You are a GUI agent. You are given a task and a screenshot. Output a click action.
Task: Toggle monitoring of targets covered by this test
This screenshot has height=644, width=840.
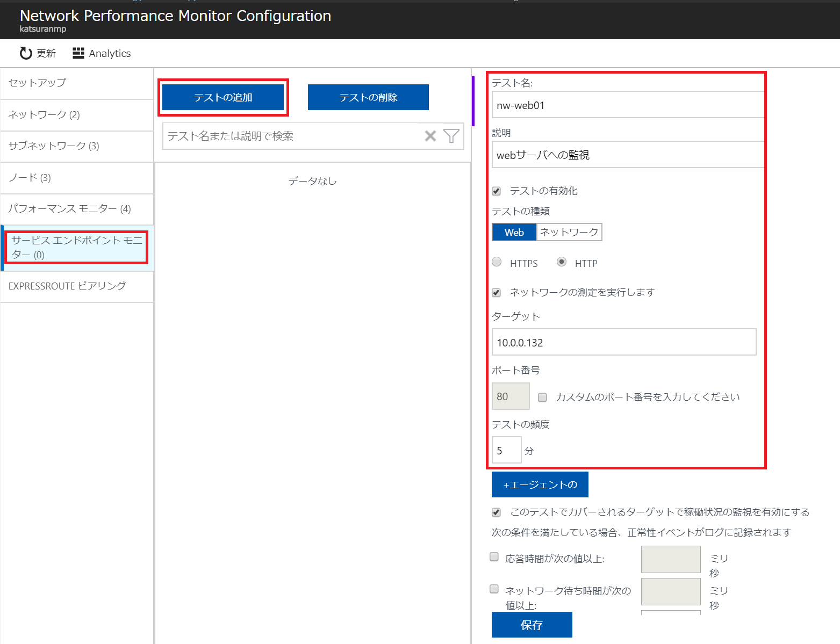pos(496,512)
